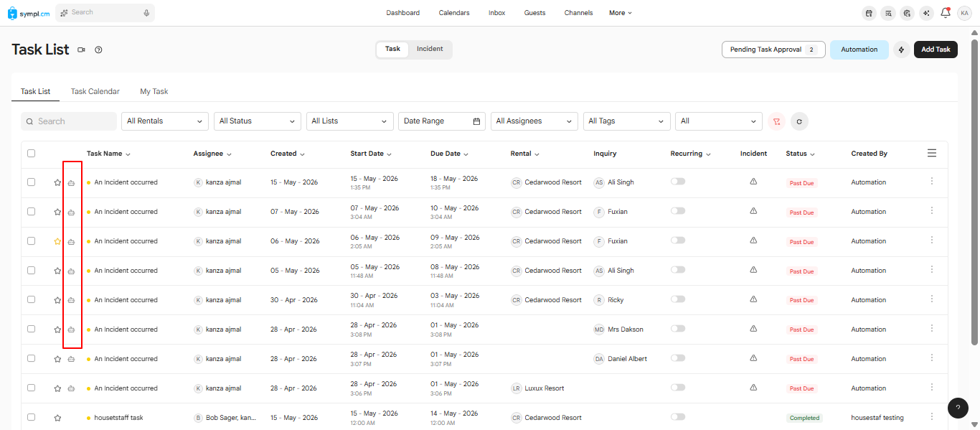Open Guests in top navigation
Image resolution: width=980 pixels, height=430 pixels.
point(535,13)
